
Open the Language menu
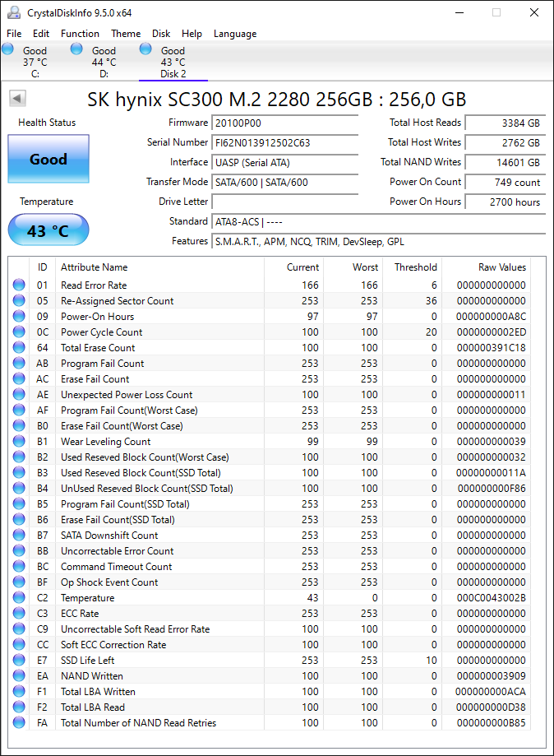tap(235, 33)
